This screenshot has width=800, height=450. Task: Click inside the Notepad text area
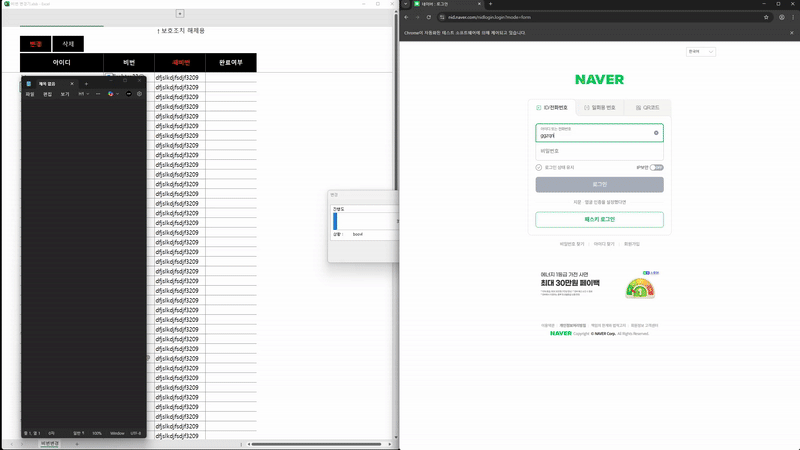84,264
